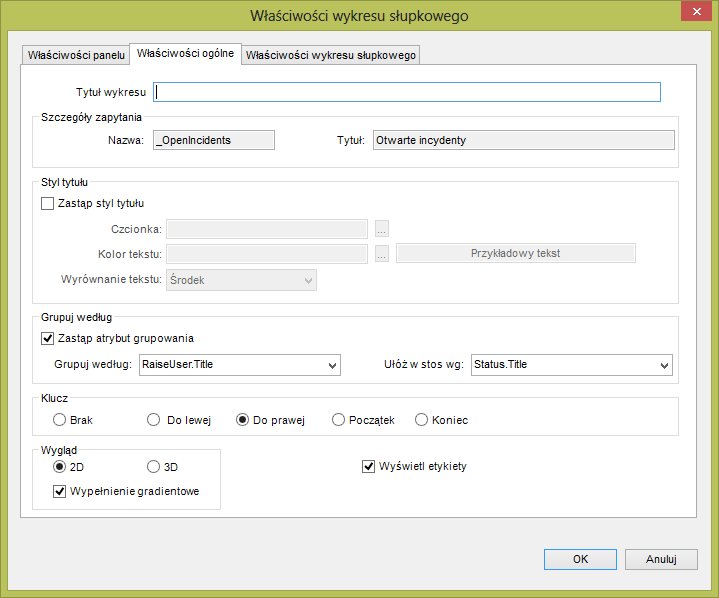Image resolution: width=719 pixels, height=598 pixels.
Task: Select the Brak key position radio button
Action: [x=59, y=420]
